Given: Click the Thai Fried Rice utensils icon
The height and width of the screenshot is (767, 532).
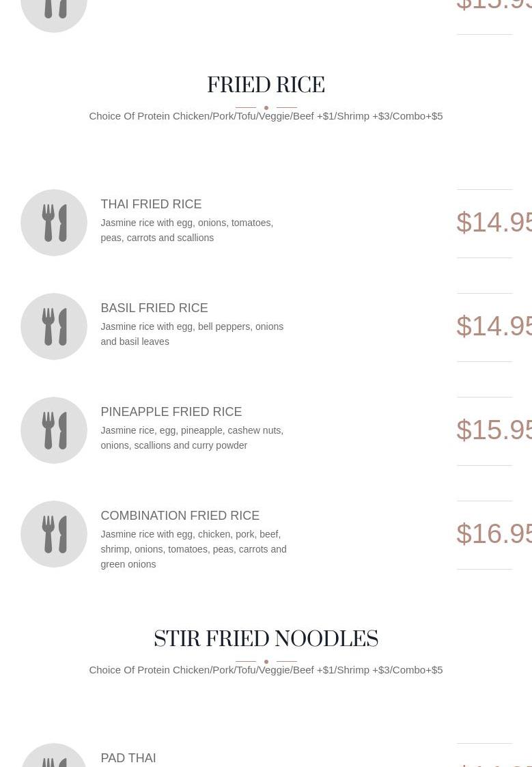Looking at the screenshot, I should (54, 223).
